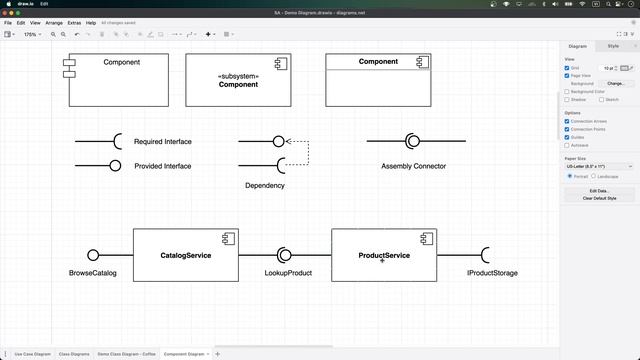Open the Paper Size US-Letter dropdown
Viewport: 640px width, 360px height.
coord(599,166)
